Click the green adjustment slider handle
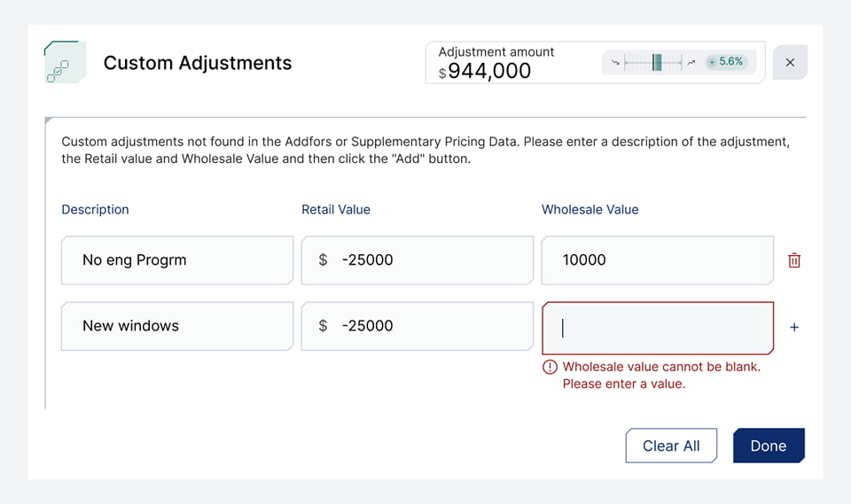 [657, 62]
